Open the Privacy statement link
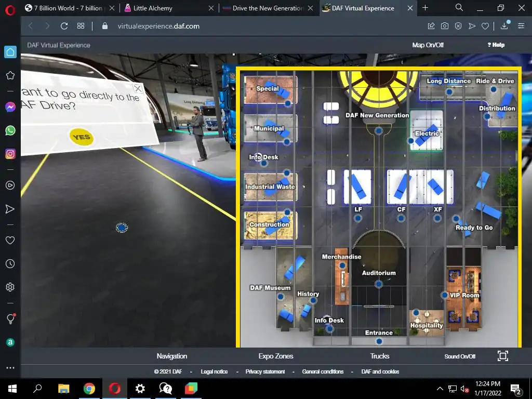This screenshot has height=399, width=532. [265, 371]
